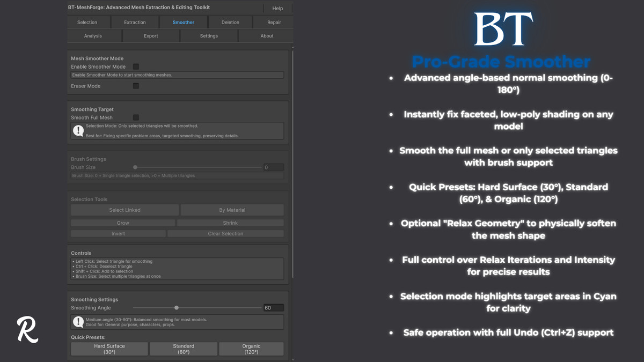Switch to the Extraction tab
The height and width of the screenshot is (362, 644).
[135, 22]
